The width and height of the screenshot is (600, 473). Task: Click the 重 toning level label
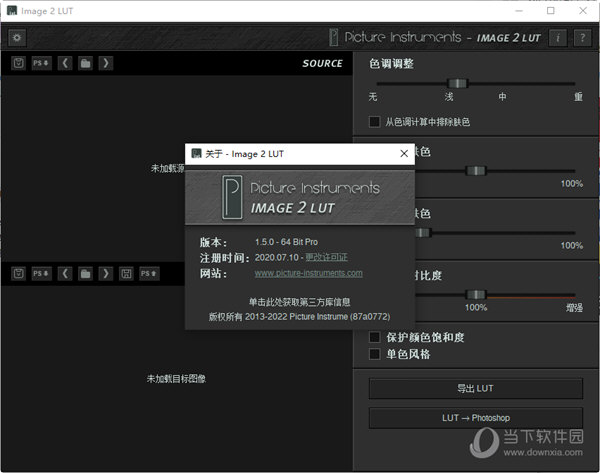(578, 96)
